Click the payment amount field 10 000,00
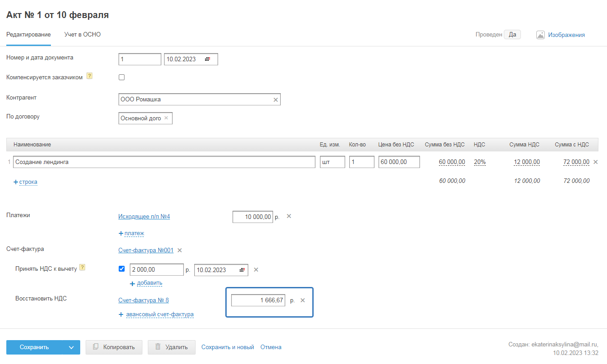The width and height of the screenshot is (607, 364). tap(253, 217)
